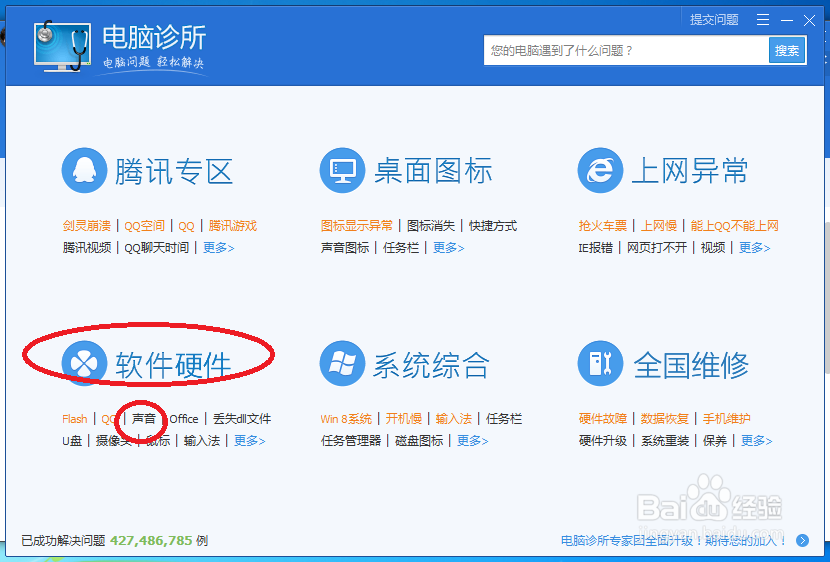Open 输入法 link under 软件硬件

click(202, 441)
